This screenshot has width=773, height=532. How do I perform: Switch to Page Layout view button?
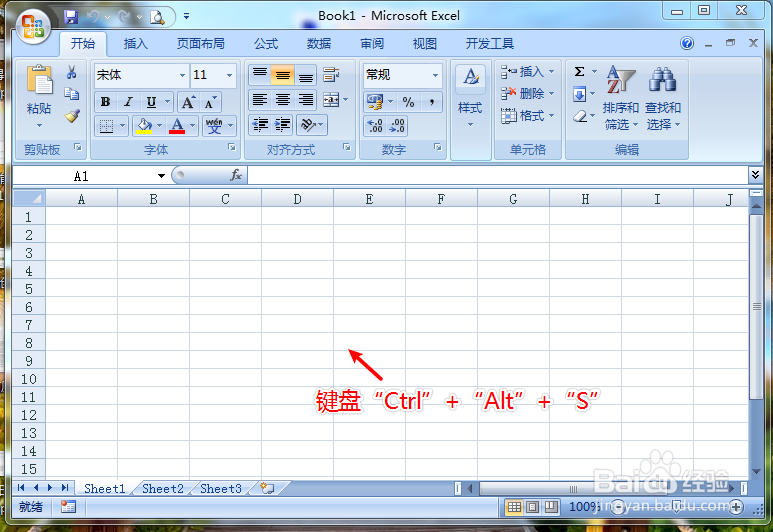[x=532, y=507]
